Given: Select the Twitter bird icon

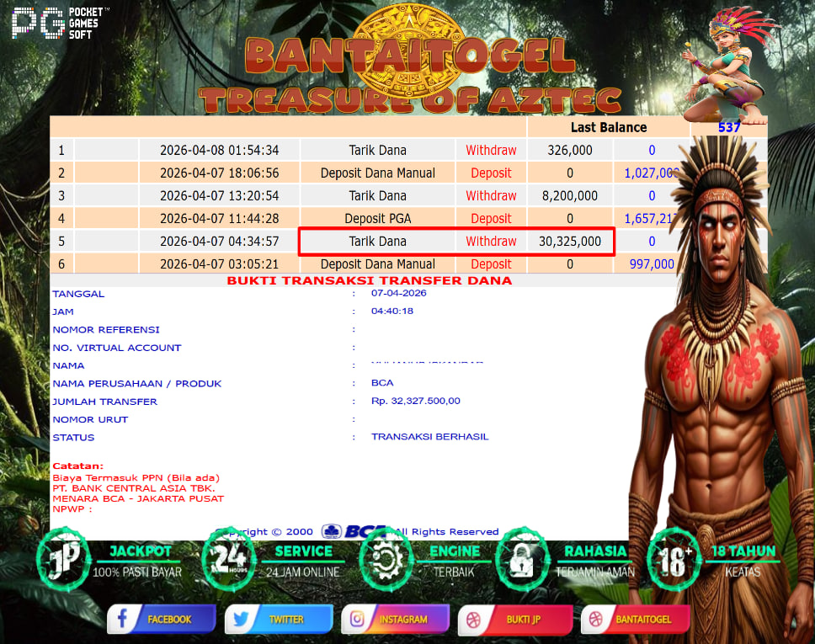Looking at the screenshot, I should (x=240, y=620).
